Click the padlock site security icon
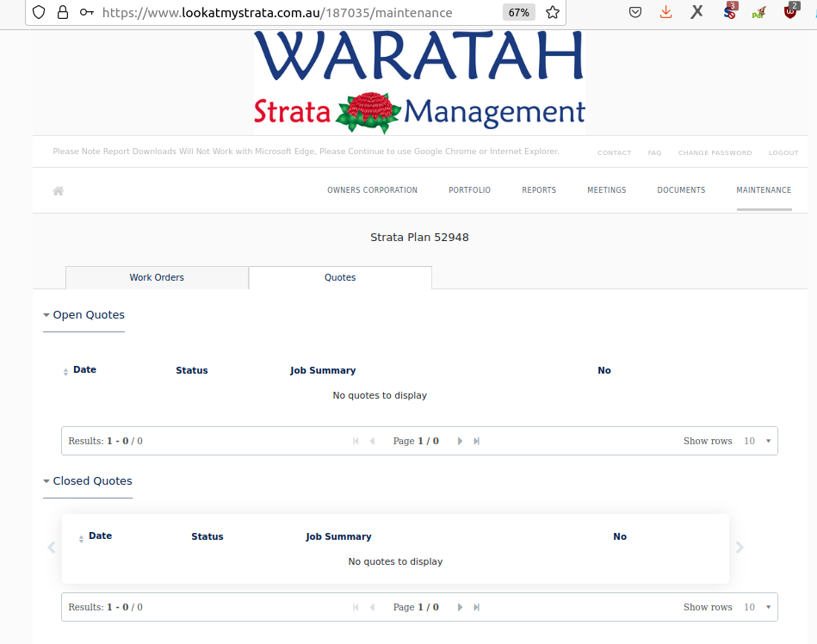This screenshot has height=644, width=817. point(63,13)
